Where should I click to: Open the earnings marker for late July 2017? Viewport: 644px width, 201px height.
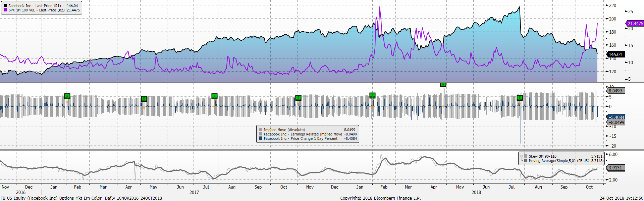(x=215, y=96)
